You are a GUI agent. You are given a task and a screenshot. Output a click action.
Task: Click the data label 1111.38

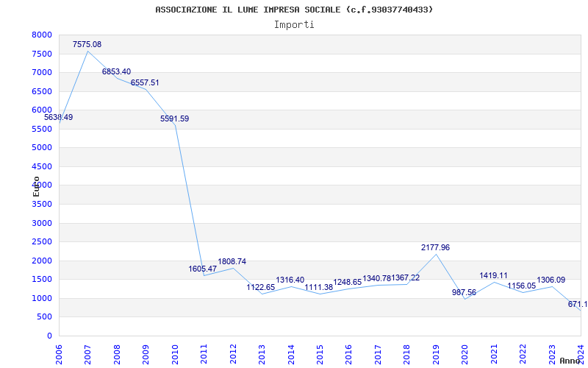pos(319,287)
